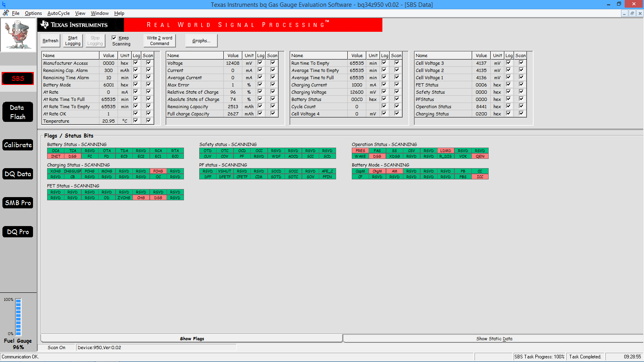644x362 pixels.
Task: Open the Help menu
Action: click(x=119, y=13)
